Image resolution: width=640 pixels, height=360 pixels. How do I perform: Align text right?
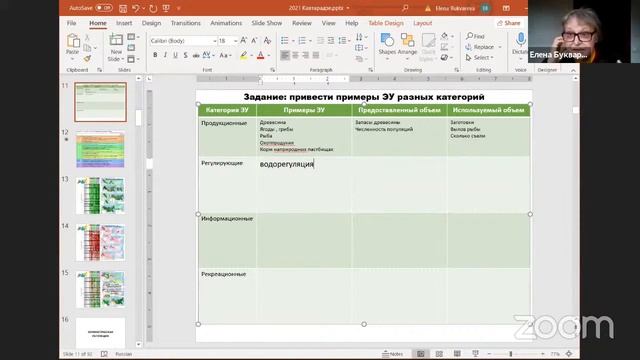point(305,55)
